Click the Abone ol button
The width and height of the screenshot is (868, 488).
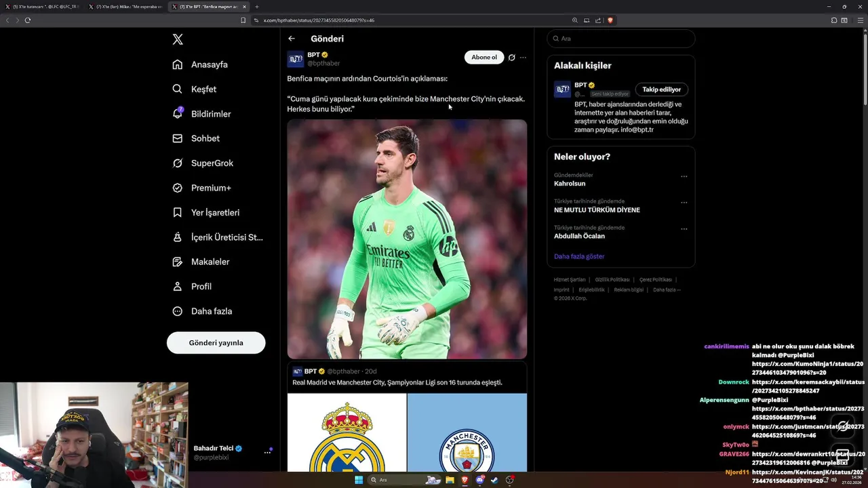point(484,58)
